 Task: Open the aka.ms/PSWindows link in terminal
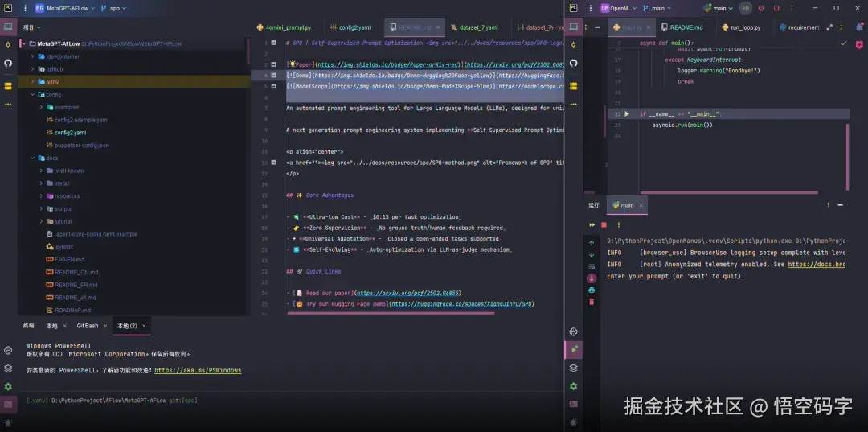198,371
